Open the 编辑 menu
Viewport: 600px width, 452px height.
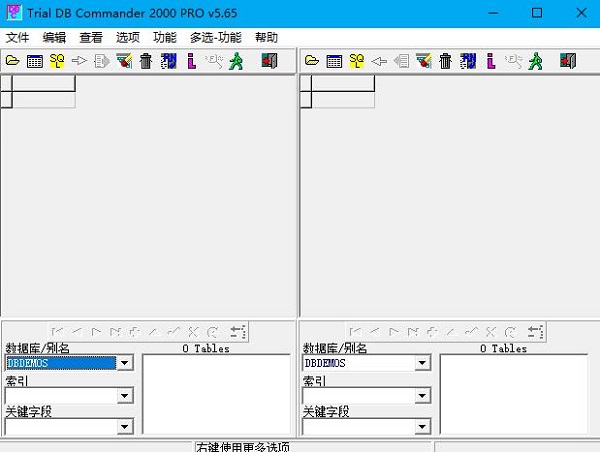(x=54, y=38)
